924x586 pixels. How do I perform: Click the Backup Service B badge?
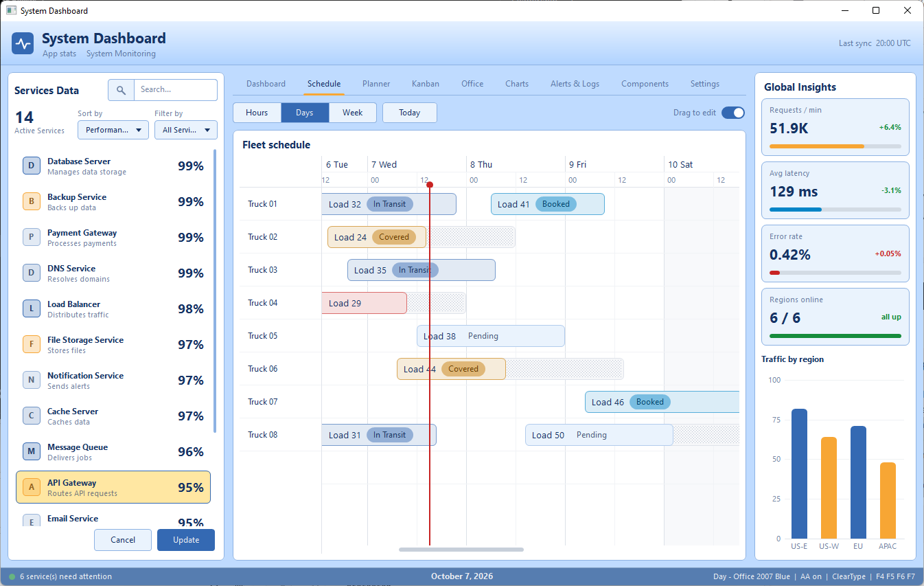32,201
